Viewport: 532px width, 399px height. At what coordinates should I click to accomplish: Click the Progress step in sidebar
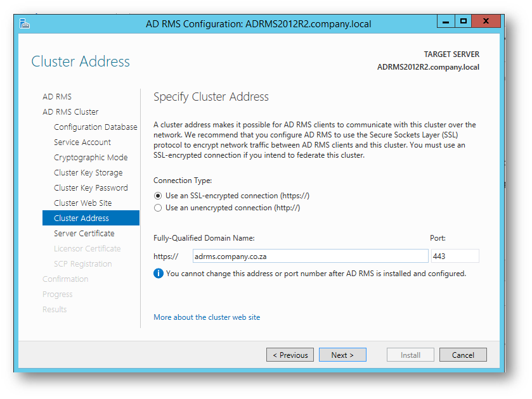(x=58, y=294)
